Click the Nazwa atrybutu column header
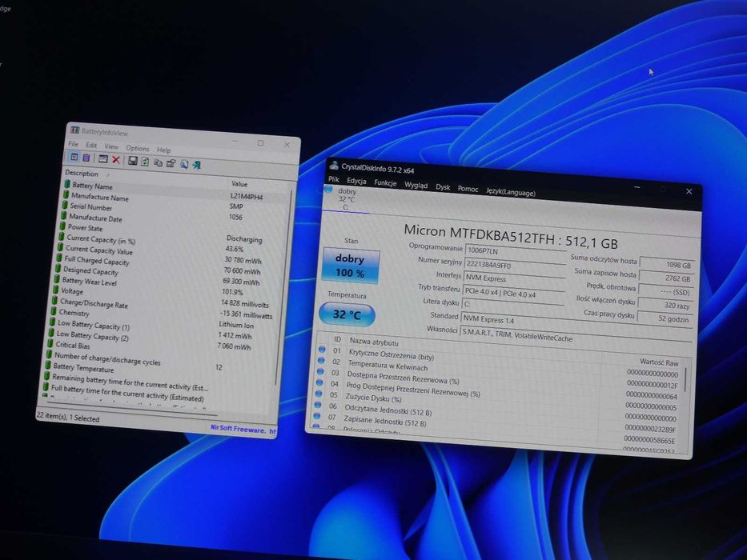Viewport: 747px width, 560px height. 374,342
